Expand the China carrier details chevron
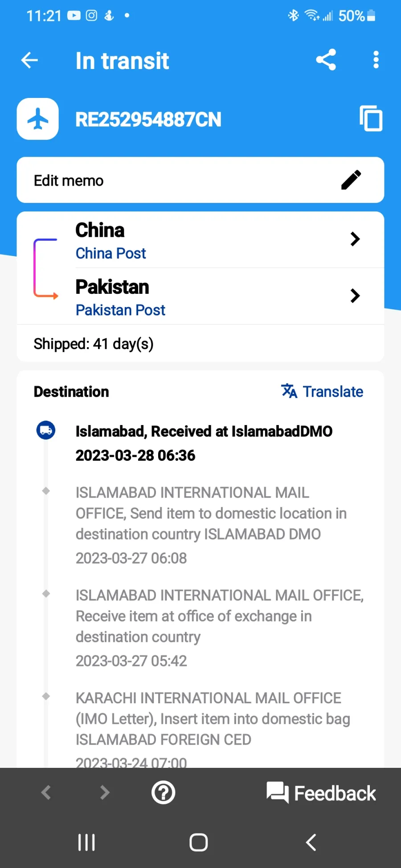 coord(355,239)
